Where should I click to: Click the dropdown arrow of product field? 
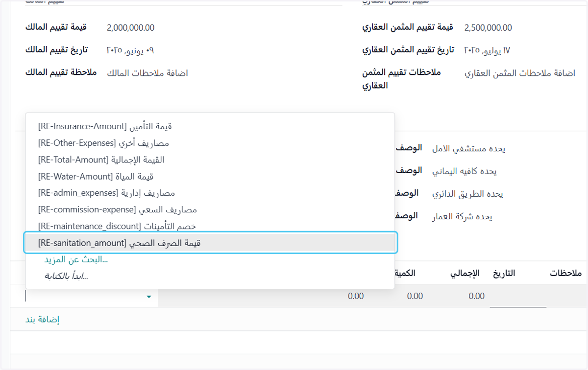point(149,297)
